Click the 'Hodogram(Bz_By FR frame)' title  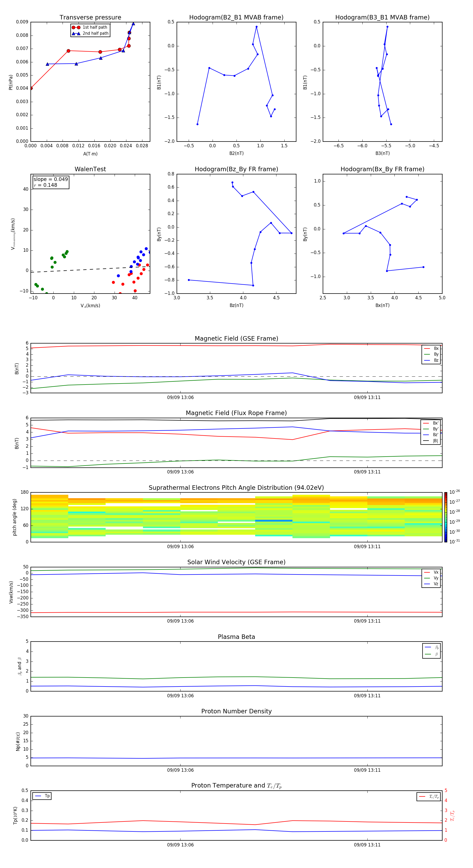click(x=236, y=169)
